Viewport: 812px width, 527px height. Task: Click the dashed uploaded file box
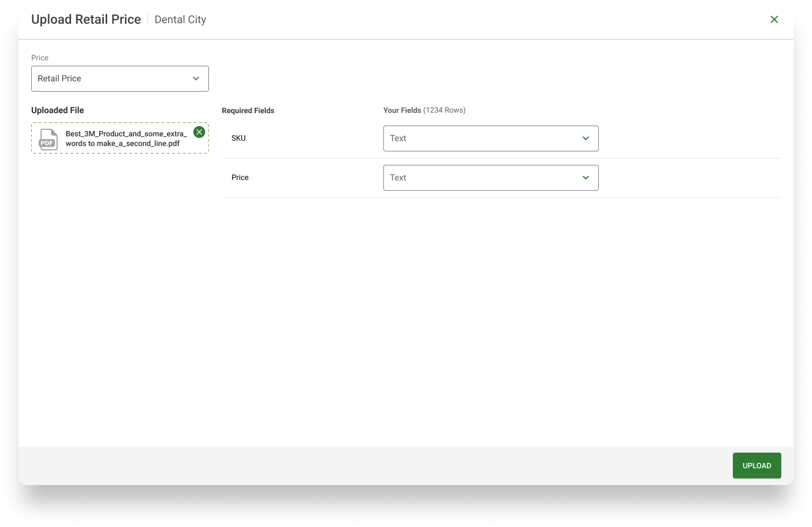120,138
